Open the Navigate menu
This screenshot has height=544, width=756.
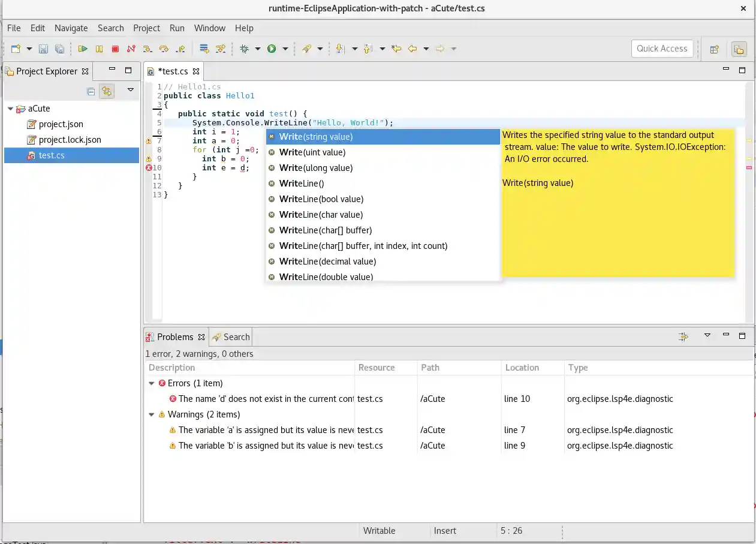click(71, 28)
